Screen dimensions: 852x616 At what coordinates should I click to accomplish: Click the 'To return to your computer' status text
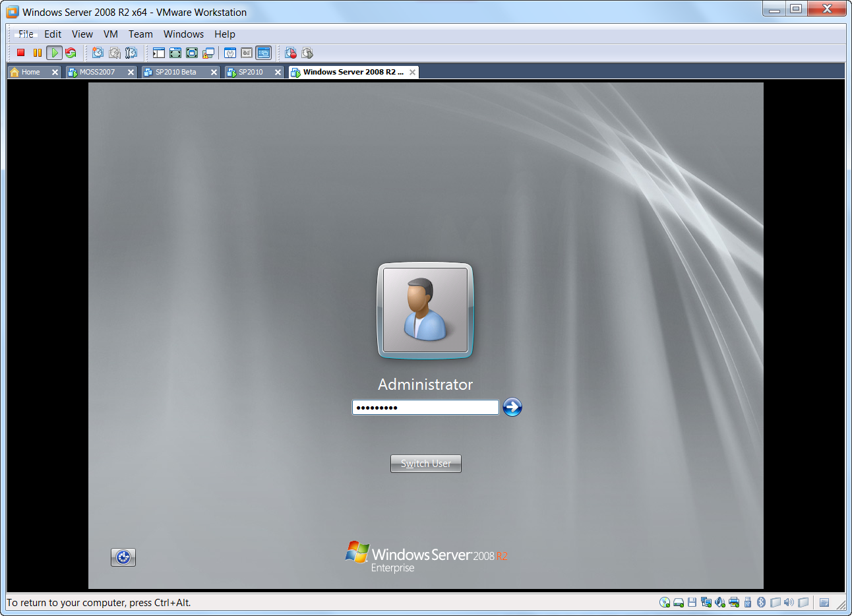[x=99, y=603]
